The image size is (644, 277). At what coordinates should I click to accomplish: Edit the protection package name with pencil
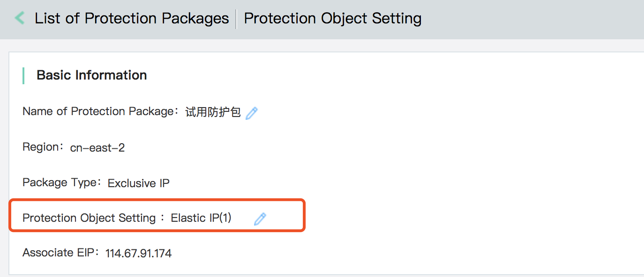click(x=252, y=113)
